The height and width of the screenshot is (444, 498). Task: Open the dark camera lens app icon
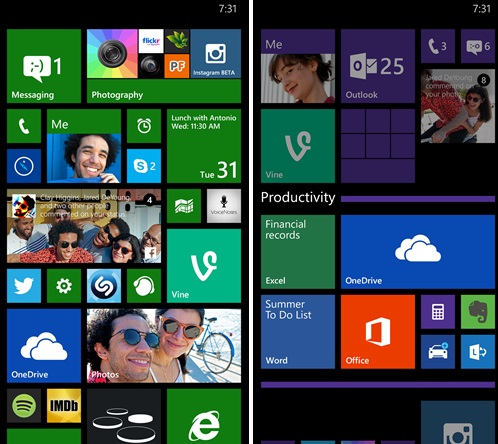151,66
